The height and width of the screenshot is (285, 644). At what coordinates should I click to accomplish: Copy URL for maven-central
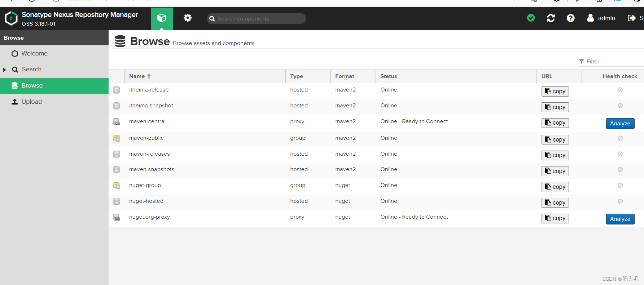(555, 123)
